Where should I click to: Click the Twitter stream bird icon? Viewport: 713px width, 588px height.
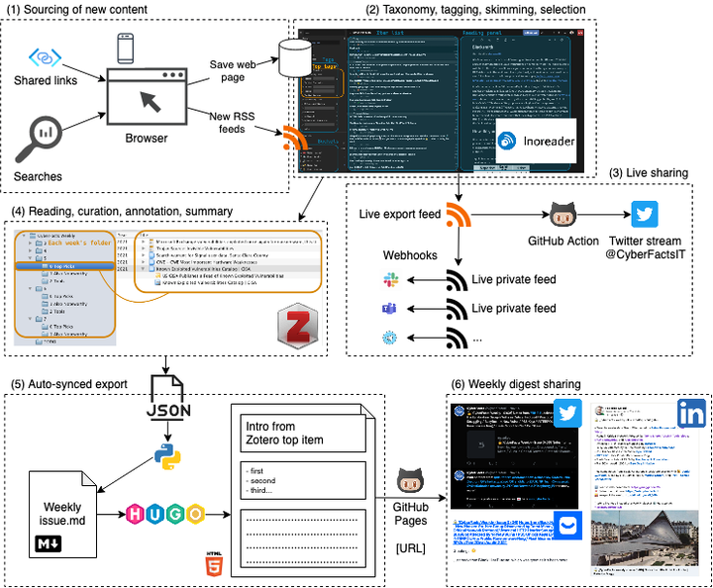(645, 214)
